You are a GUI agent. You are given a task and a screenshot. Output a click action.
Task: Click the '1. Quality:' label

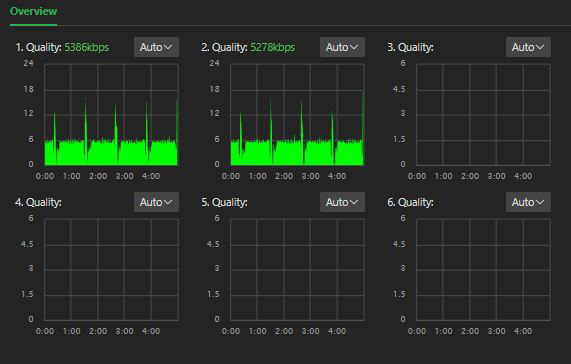39,47
